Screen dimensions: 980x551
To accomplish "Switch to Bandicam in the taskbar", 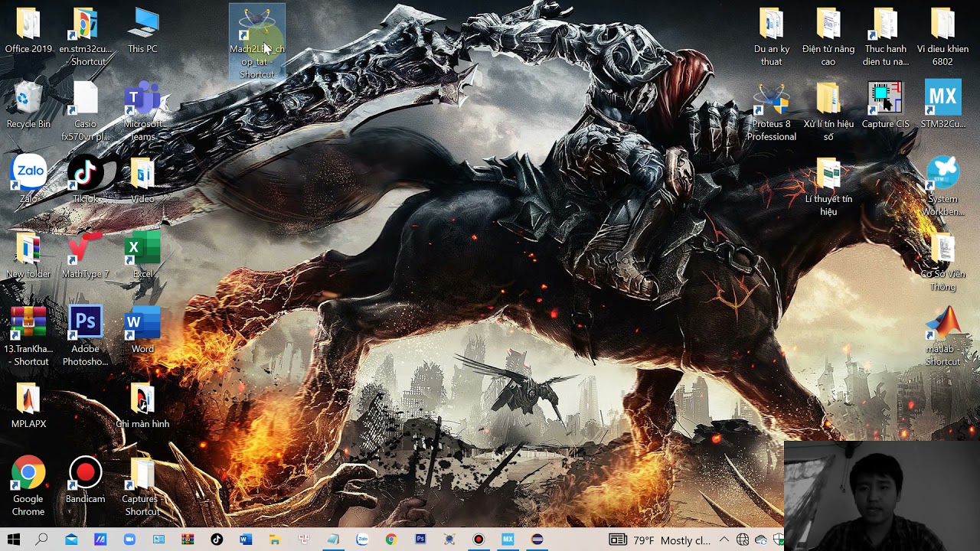I will coord(479,540).
